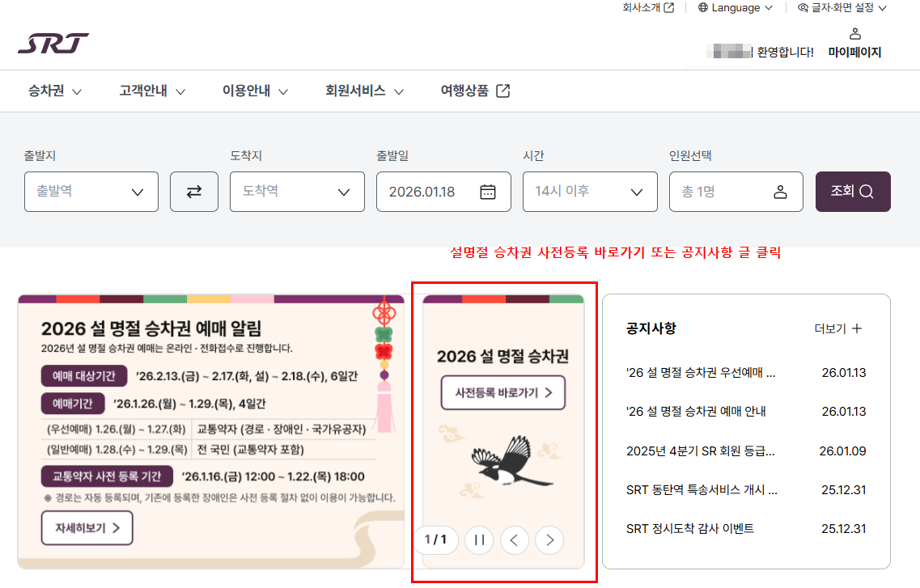Click the 자세히보기 button
Image resolution: width=920 pixels, height=588 pixels.
click(87, 528)
